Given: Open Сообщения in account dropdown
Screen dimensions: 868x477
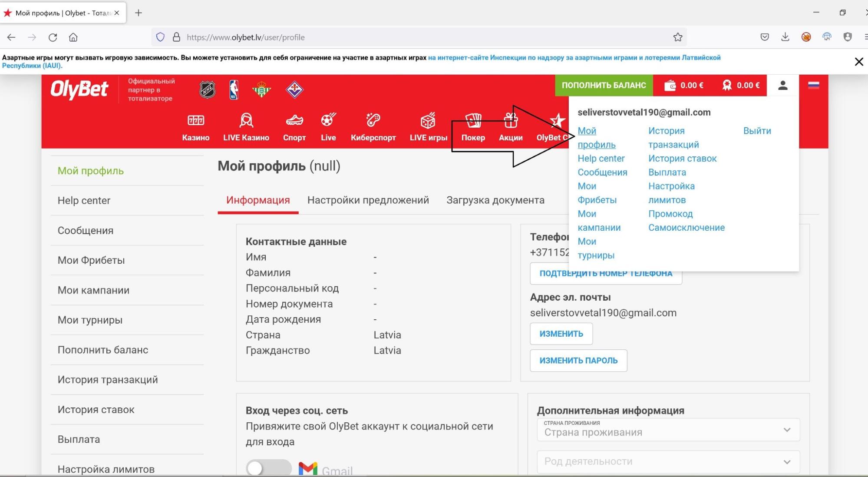Looking at the screenshot, I should click(x=602, y=172).
